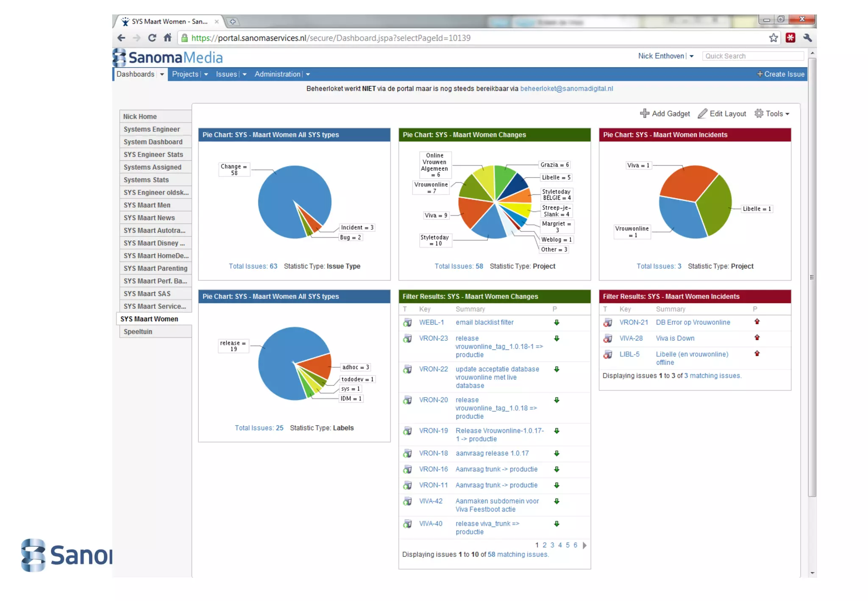Open the Systems Stats dashboard tab
The image size is (868, 601).
[146, 180]
